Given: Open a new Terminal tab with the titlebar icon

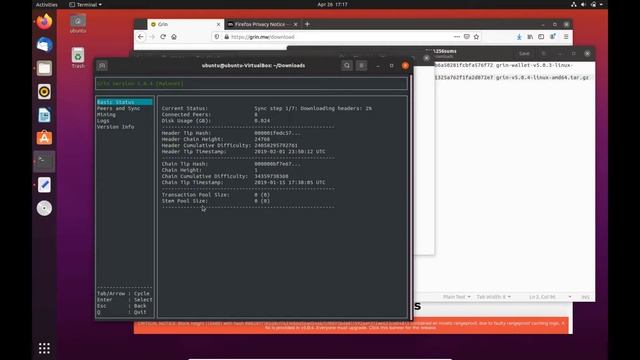Looking at the screenshot, I should tap(102, 65).
